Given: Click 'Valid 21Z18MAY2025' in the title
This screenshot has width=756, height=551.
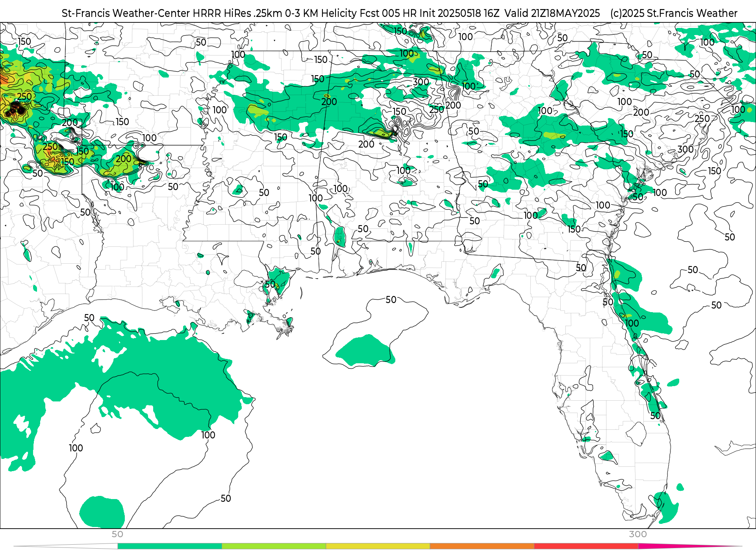Looking at the screenshot, I should pos(552,13).
